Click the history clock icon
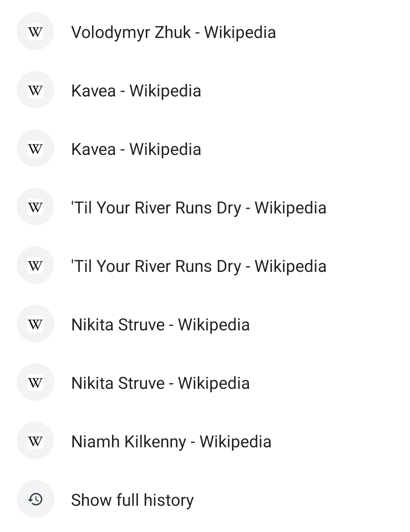Screen dimensions: 410x532 (35, 499)
